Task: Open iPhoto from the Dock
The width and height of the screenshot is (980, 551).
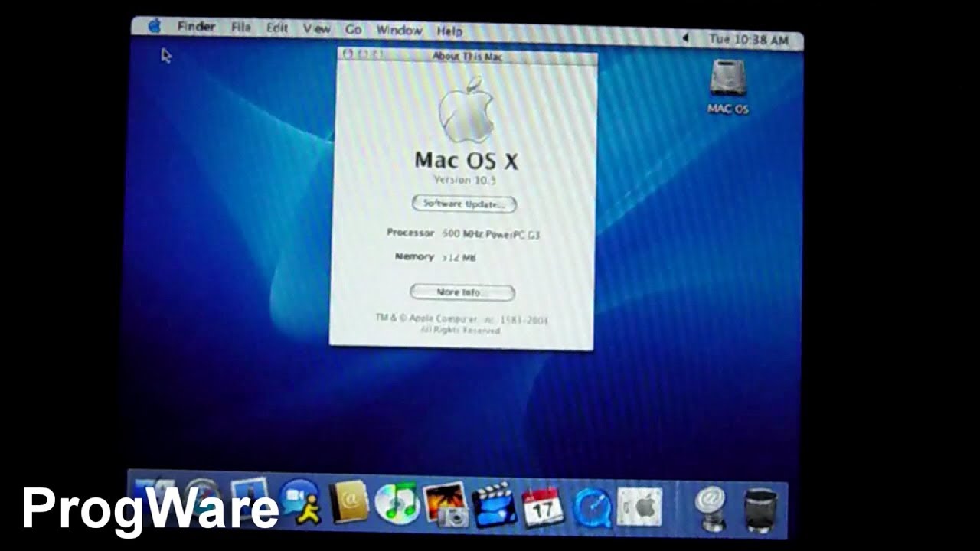Action: point(445,504)
